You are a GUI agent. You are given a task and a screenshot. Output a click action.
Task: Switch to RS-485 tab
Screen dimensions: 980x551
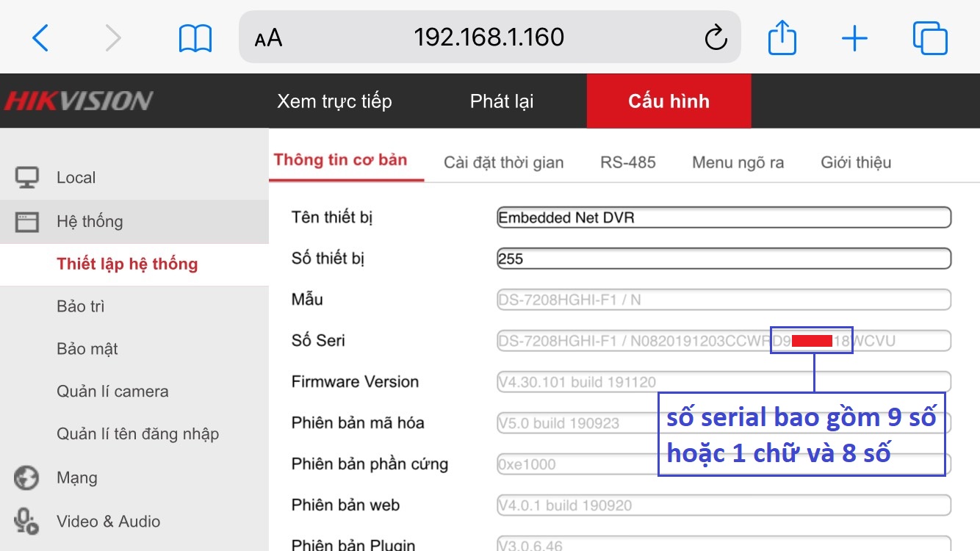click(x=628, y=162)
